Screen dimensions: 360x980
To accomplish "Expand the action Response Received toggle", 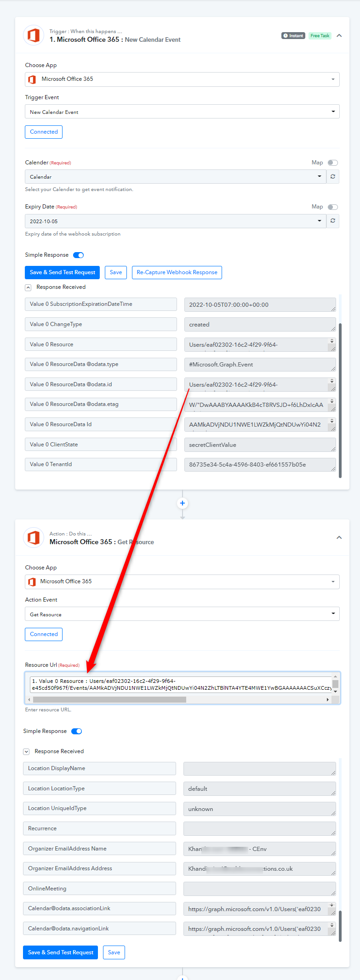I will 26,752.
